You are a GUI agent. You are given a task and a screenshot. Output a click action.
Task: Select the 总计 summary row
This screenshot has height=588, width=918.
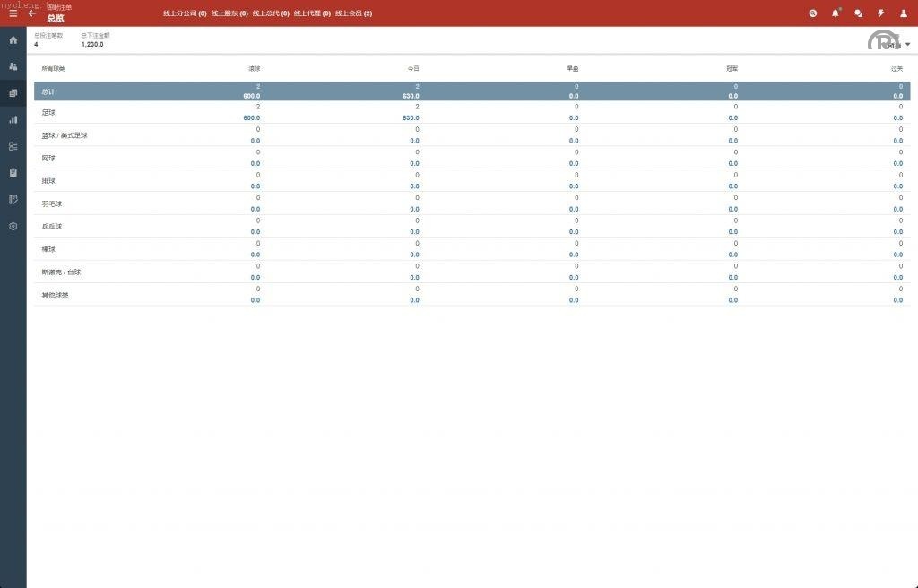(x=49, y=91)
